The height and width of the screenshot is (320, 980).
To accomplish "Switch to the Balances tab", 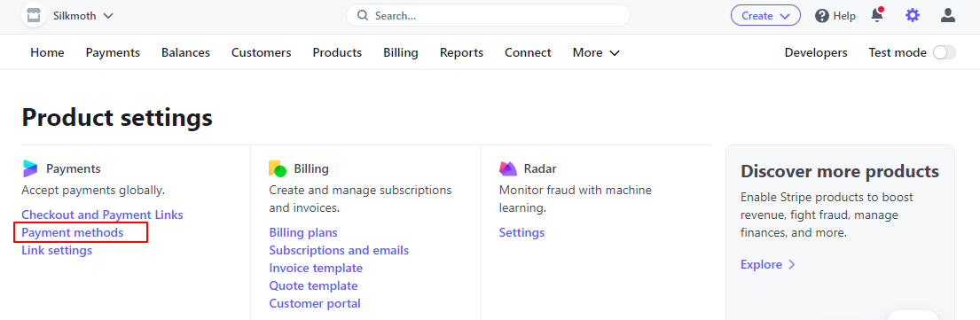I will click(x=185, y=53).
